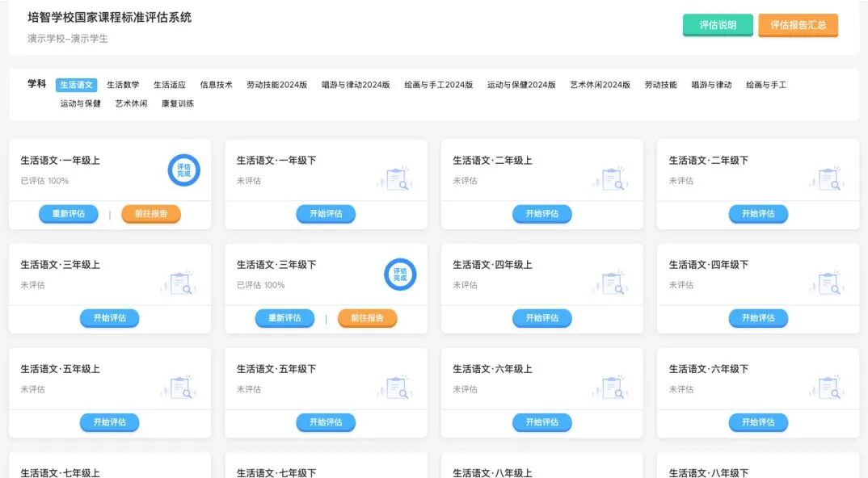
Task: Select the 唱游与律动 subject without year
Action: 711,85
